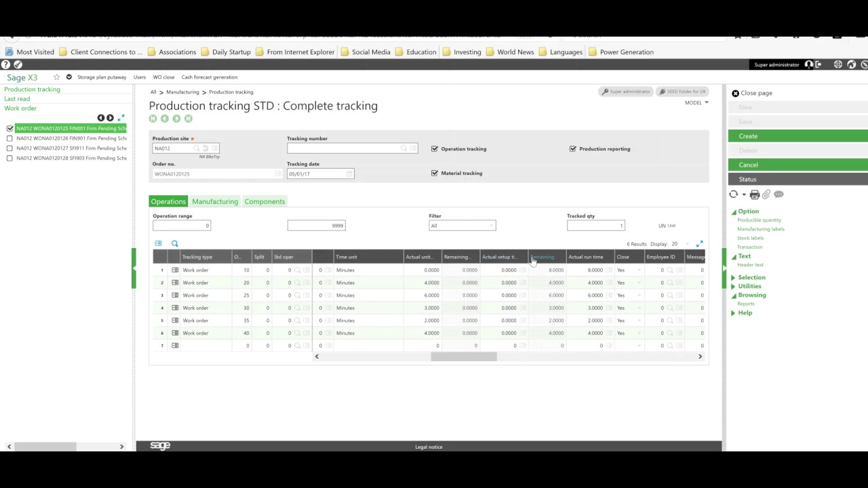Toggle the Material tracking checkbox

pyautogui.click(x=435, y=173)
